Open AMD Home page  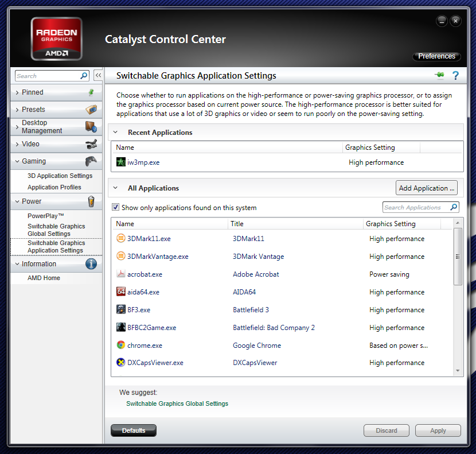44,278
